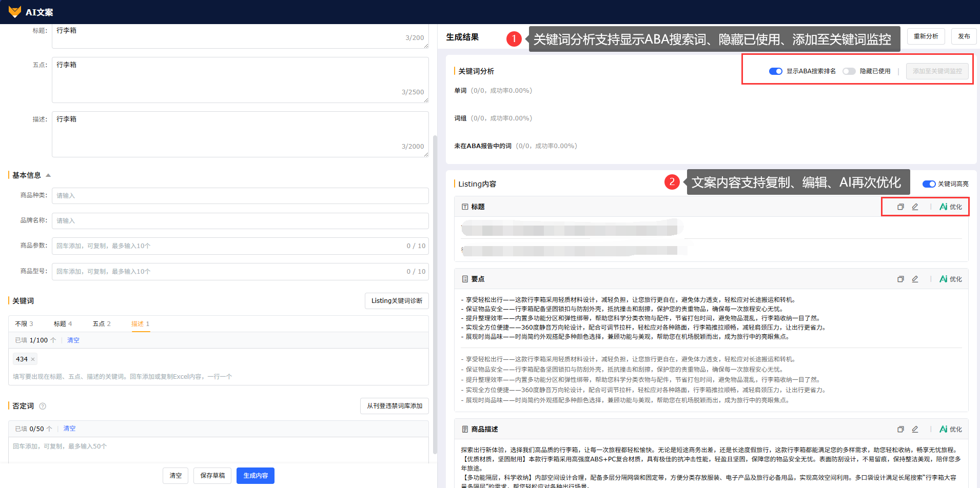Open Listing关键词诊断

(x=396, y=301)
